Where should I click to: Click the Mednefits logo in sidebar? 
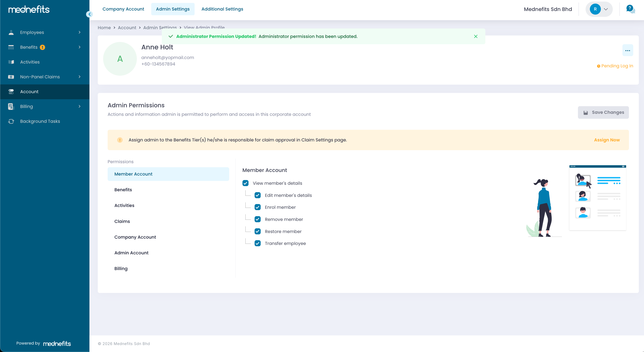[x=29, y=9]
